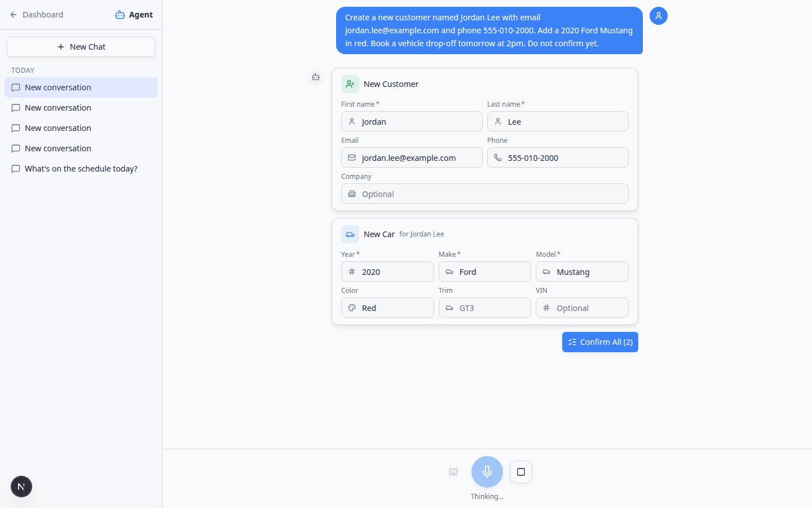Click the car icon in Make field

pyautogui.click(x=449, y=271)
